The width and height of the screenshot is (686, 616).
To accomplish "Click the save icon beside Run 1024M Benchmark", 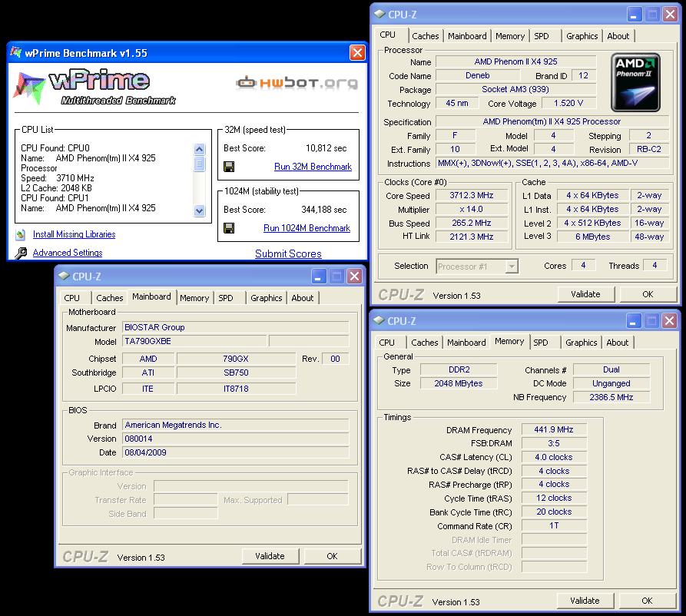I will 229,228.
